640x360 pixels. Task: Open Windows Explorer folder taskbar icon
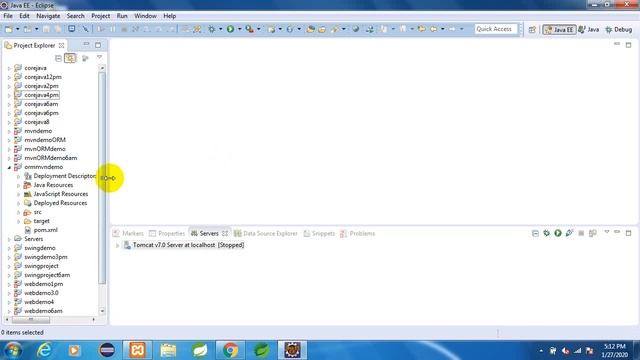click(168, 350)
